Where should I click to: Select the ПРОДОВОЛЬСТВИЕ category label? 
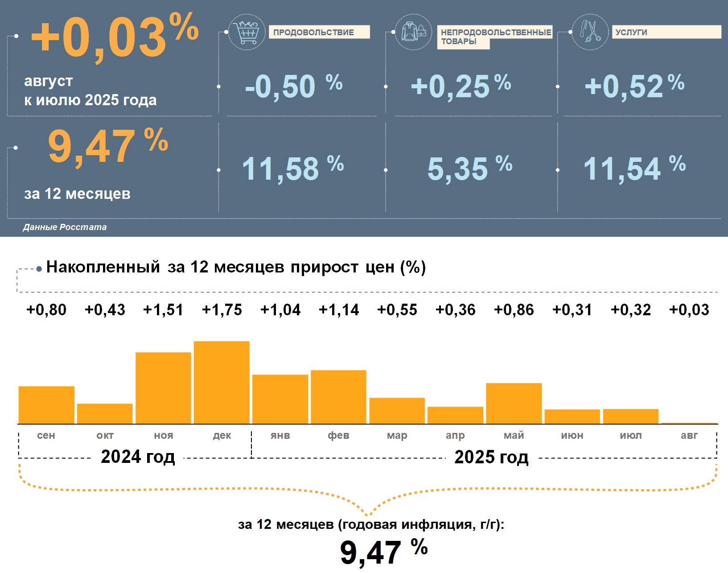click(x=319, y=32)
